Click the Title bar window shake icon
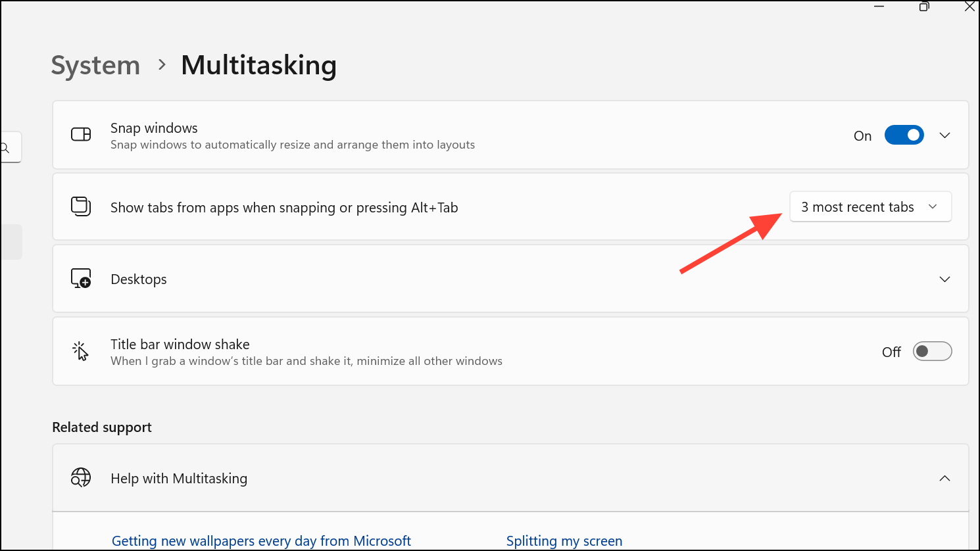The image size is (980, 551). 80,351
